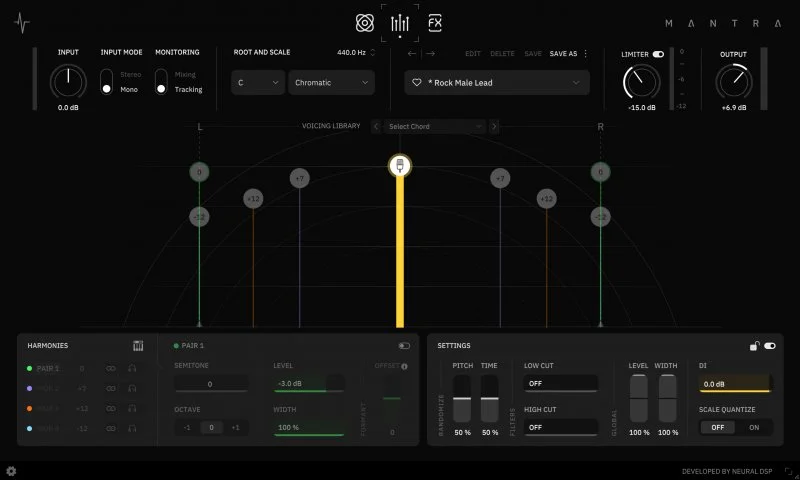Click the High Cut OFF field

[x=561, y=427]
